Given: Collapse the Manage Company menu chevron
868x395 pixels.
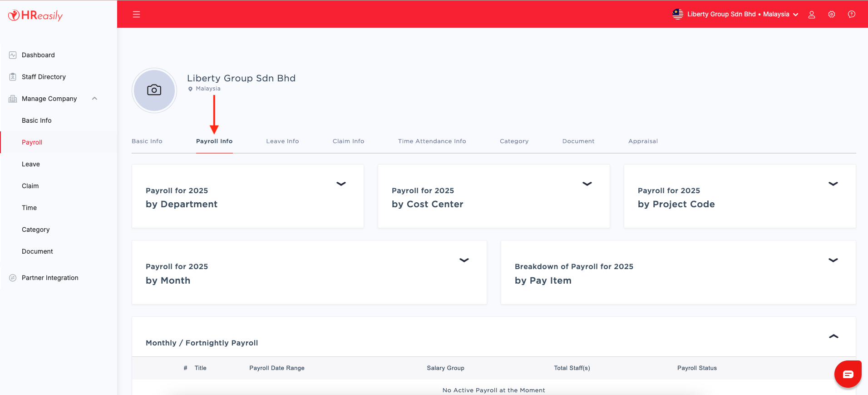Looking at the screenshot, I should point(94,99).
